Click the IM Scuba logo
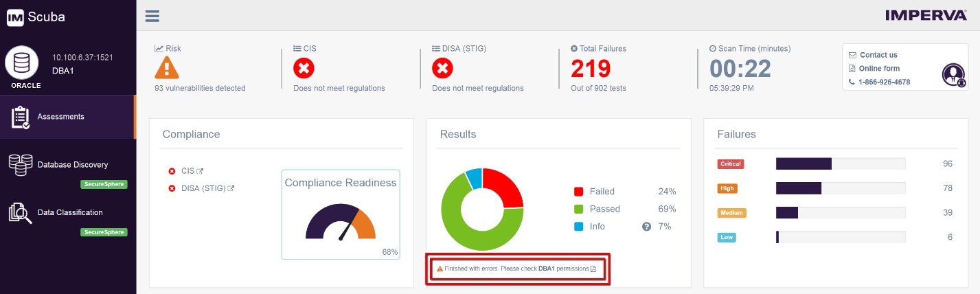Image resolution: width=980 pixels, height=294 pixels. click(36, 17)
